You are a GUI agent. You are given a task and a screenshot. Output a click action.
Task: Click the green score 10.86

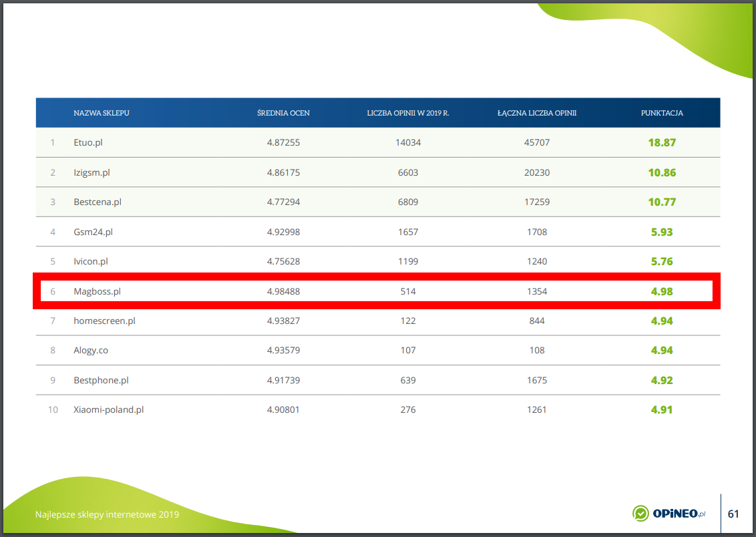click(661, 172)
